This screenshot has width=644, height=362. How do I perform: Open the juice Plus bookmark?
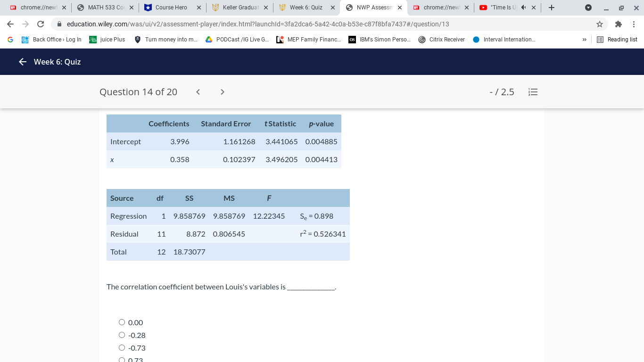pos(107,40)
